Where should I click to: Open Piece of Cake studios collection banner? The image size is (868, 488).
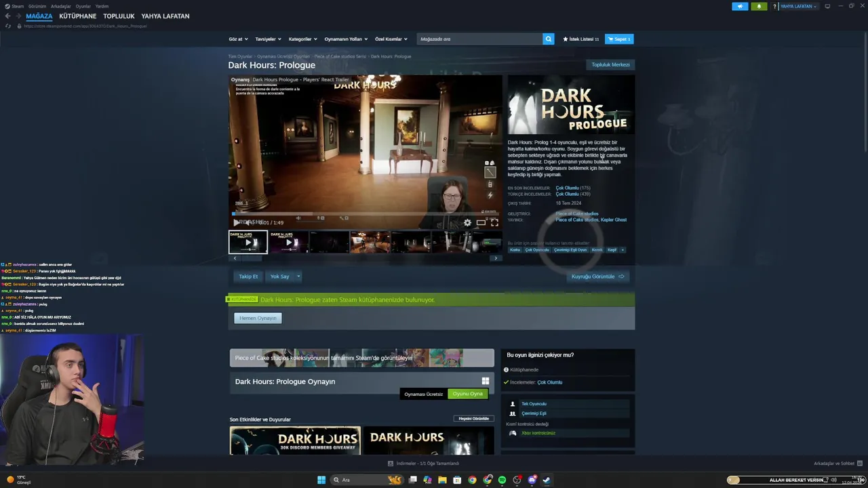[362, 358]
